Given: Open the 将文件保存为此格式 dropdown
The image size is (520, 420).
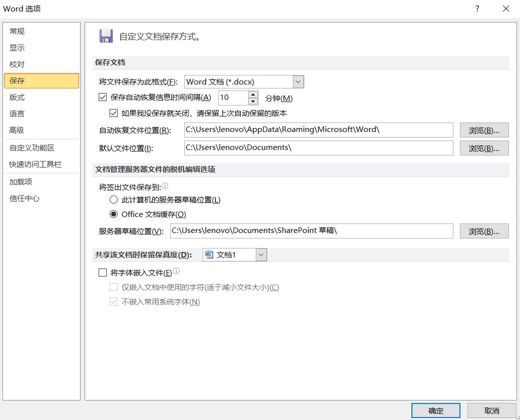Looking at the screenshot, I should click(298, 81).
